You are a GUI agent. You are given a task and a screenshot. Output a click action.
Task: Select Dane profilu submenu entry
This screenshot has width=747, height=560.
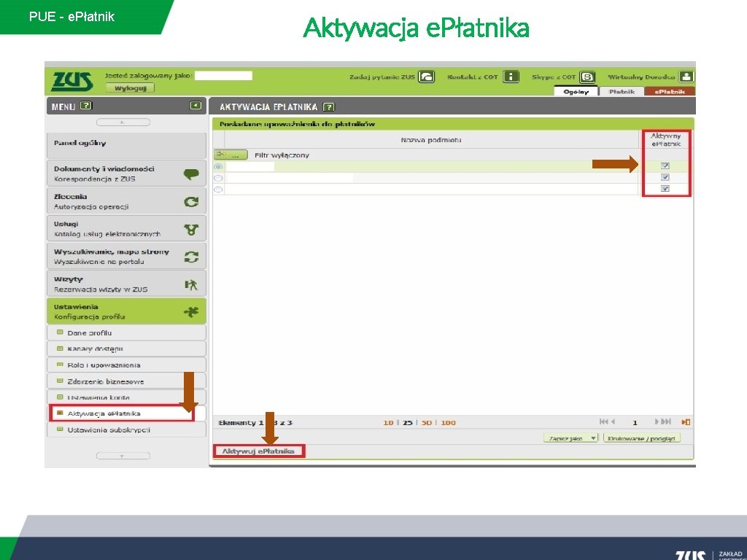(x=127, y=332)
